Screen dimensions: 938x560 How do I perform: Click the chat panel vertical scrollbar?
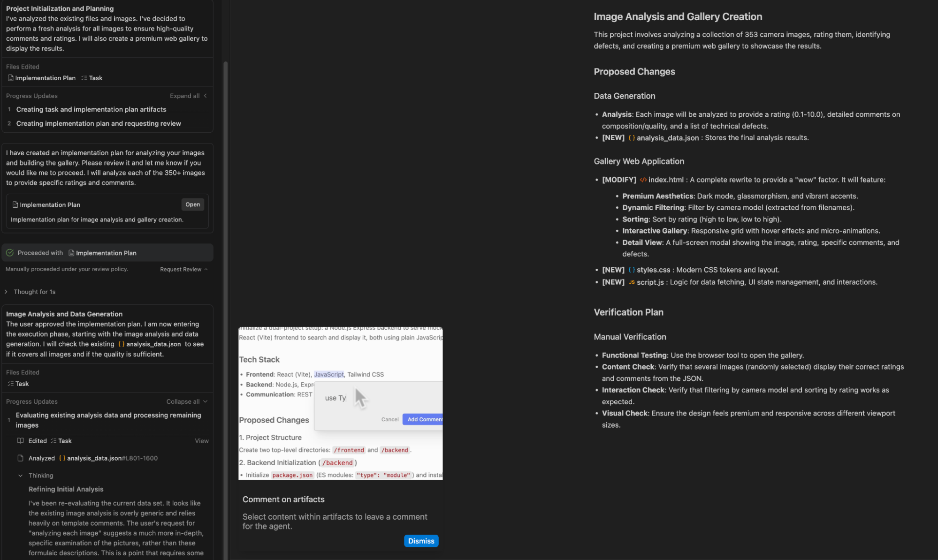[x=226, y=281]
